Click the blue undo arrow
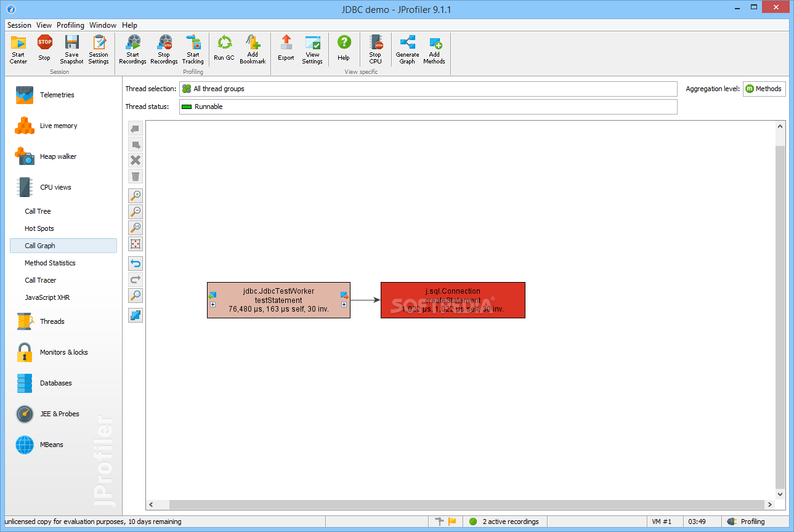Image resolution: width=794 pixels, height=532 pixels. pos(136,264)
